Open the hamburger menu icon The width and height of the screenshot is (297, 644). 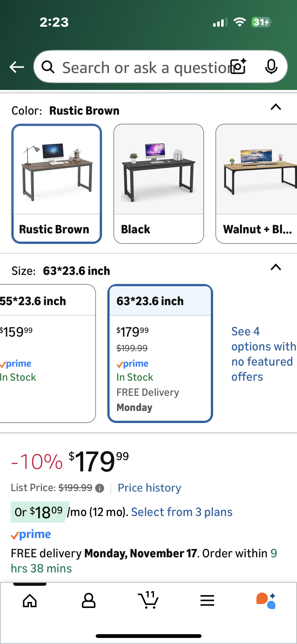click(x=207, y=601)
